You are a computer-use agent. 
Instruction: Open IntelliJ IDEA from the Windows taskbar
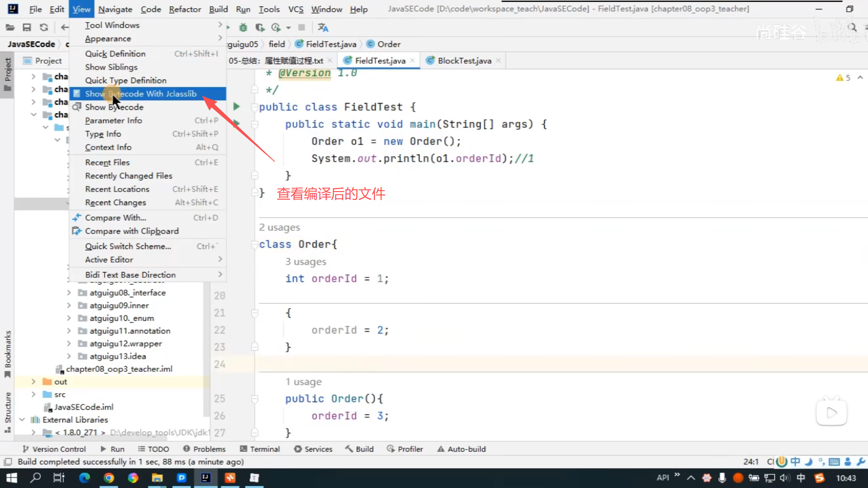tap(206, 478)
